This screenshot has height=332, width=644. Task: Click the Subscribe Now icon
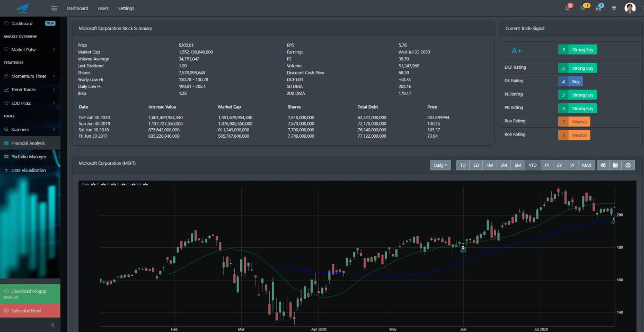click(x=6, y=311)
